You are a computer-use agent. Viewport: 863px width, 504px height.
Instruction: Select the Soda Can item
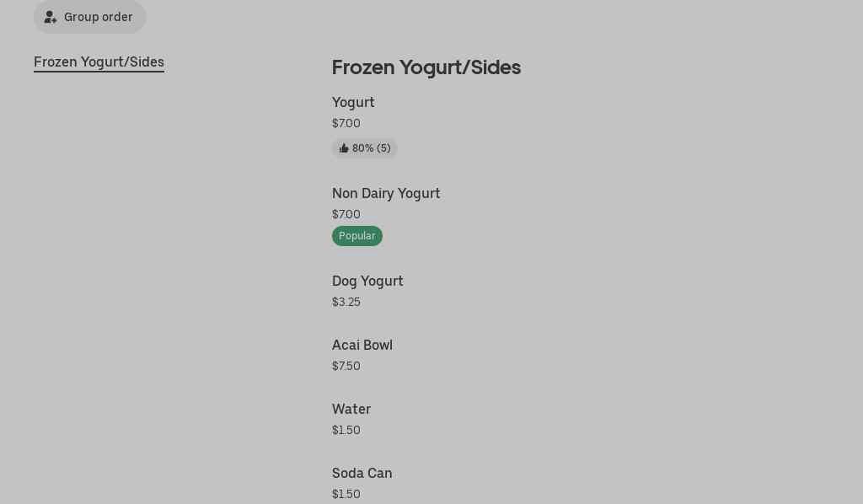pos(362,473)
